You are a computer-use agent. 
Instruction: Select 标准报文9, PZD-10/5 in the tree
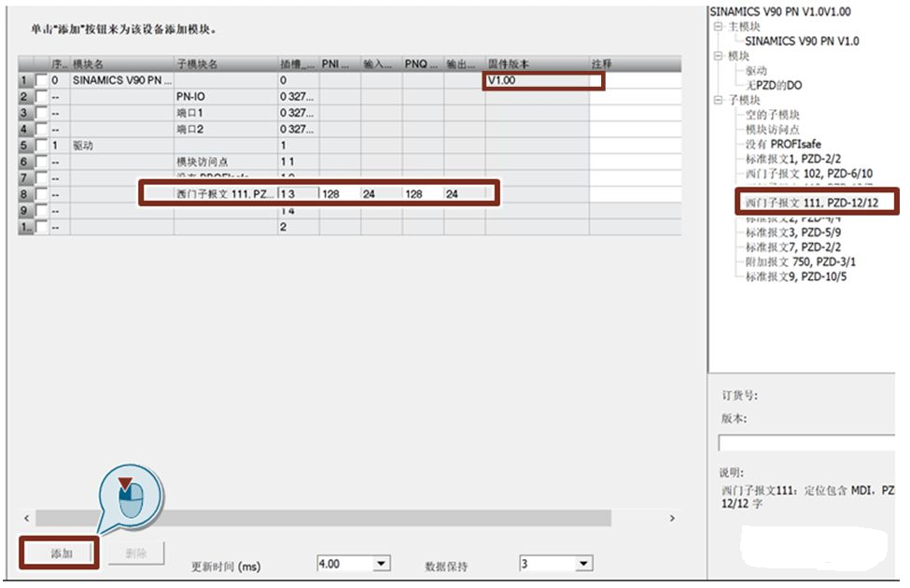(x=796, y=276)
